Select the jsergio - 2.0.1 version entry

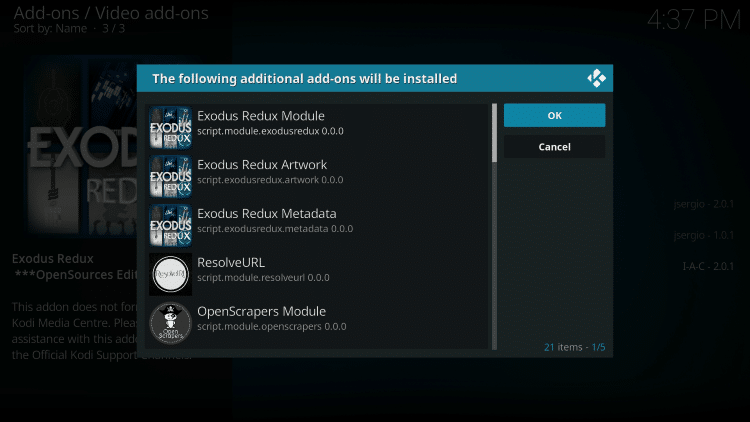(705, 205)
